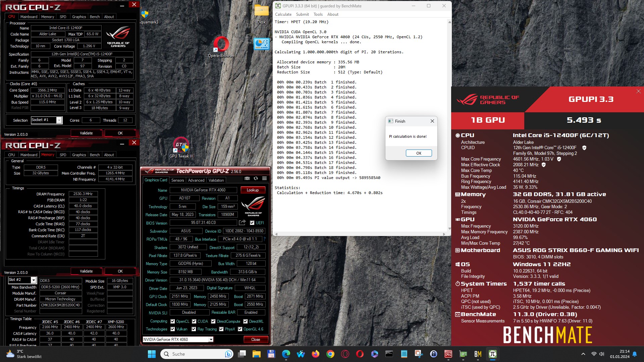Click the Name field NVIDIA GeForce RTX 4060
644x362 pixels.
pyautogui.click(x=203, y=190)
